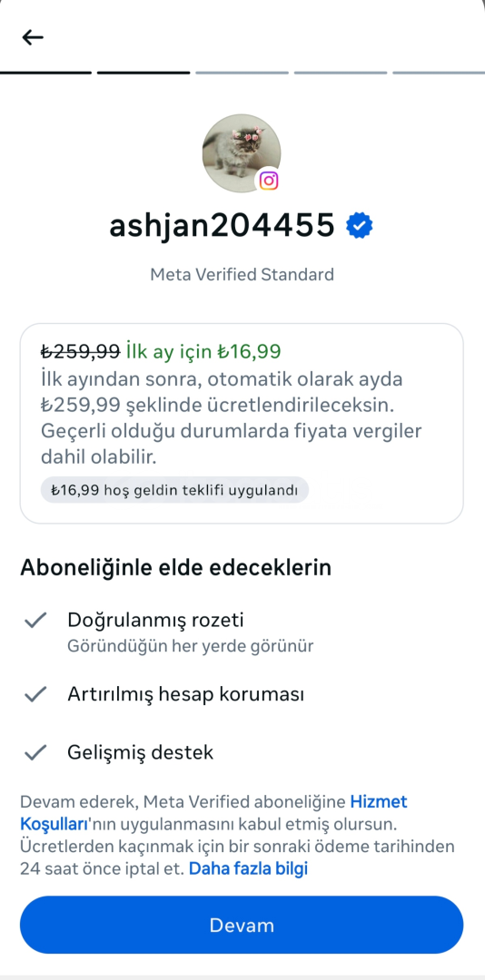Tap checkmark beside Doğrulanmış rozeti
This screenshot has height=980, width=485.
point(35,620)
